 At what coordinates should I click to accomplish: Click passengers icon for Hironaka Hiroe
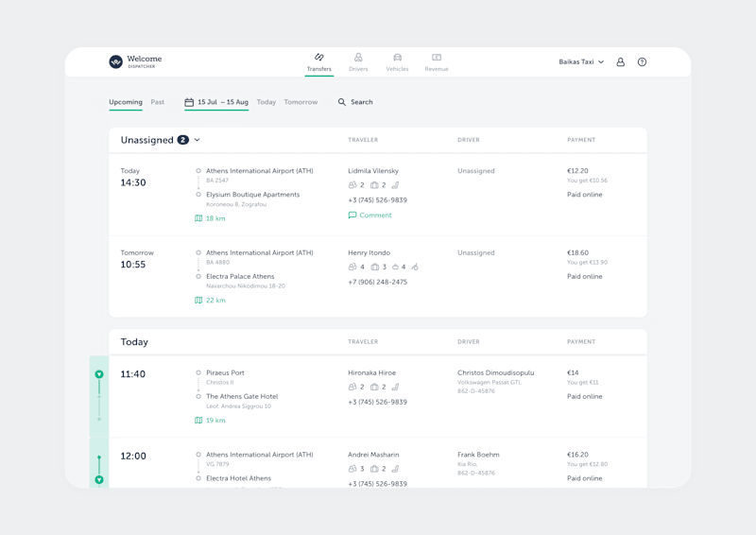click(352, 387)
